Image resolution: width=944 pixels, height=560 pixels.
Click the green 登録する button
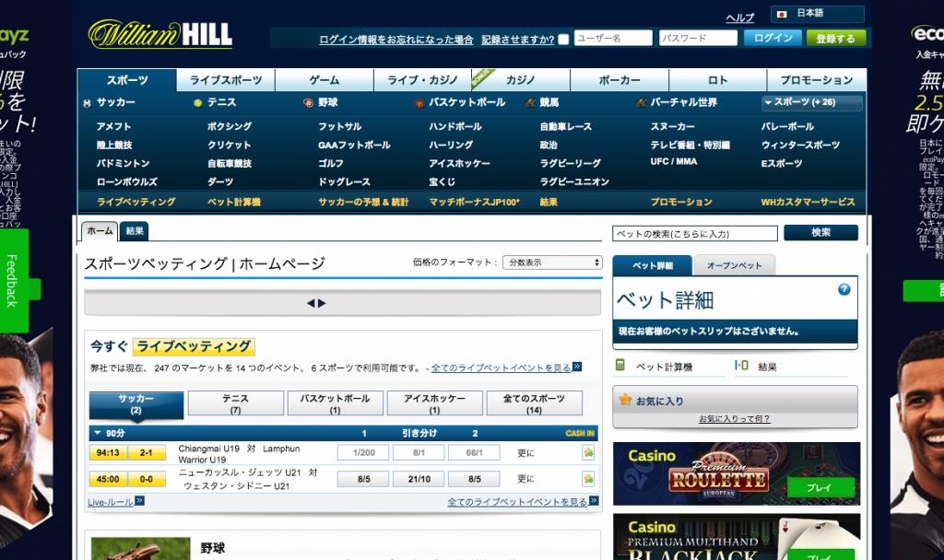tap(835, 38)
